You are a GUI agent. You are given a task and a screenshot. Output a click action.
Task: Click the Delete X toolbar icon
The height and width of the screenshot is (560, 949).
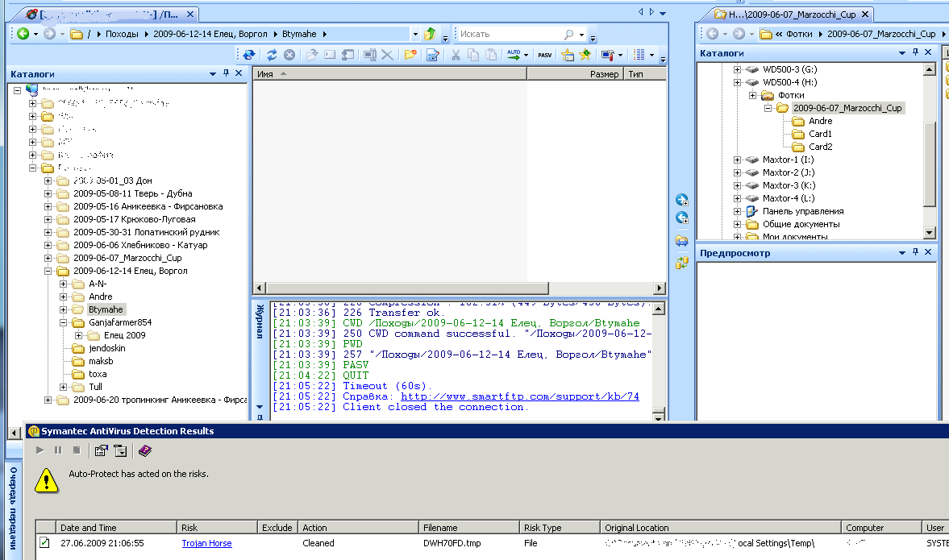(x=387, y=55)
